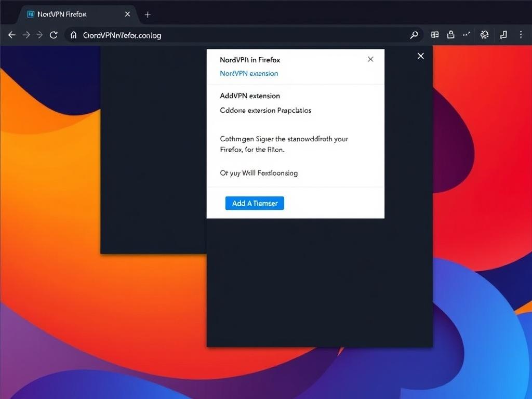This screenshot has width=532, height=399.
Task: Click the stair-shaped toolbar icon
Action: pos(503,35)
